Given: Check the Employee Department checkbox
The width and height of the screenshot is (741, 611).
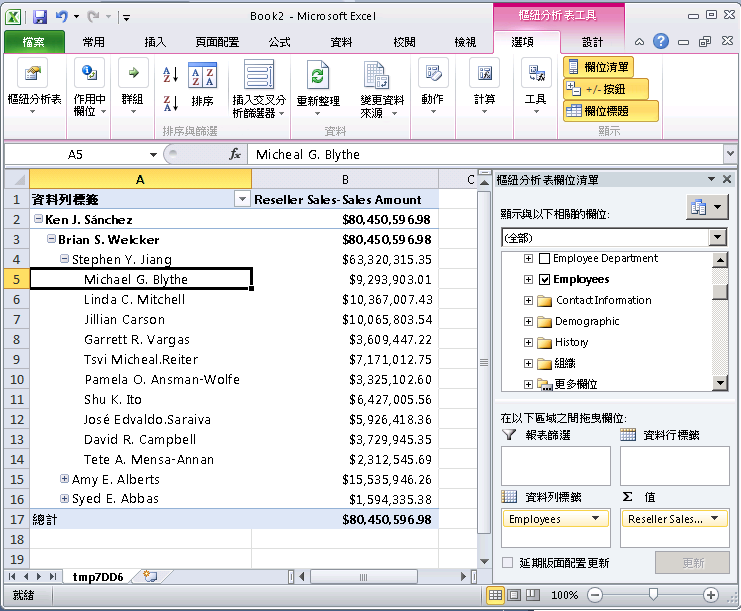Looking at the screenshot, I should tap(544, 258).
